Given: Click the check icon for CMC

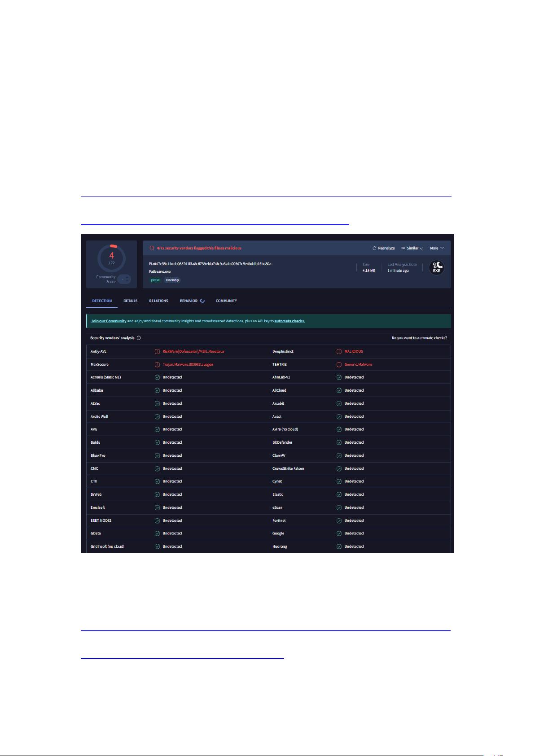Looking at the screenshot, I should [157, 468].
